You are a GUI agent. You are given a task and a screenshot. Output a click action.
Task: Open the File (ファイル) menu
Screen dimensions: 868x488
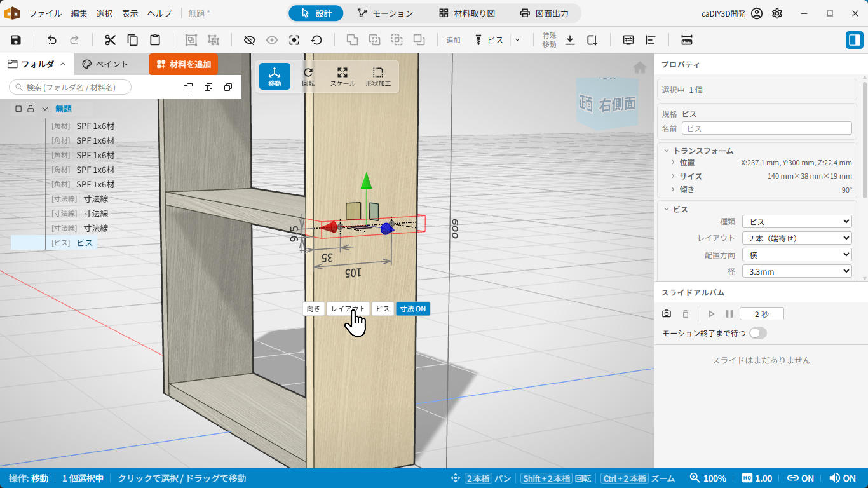pos(45,13)
